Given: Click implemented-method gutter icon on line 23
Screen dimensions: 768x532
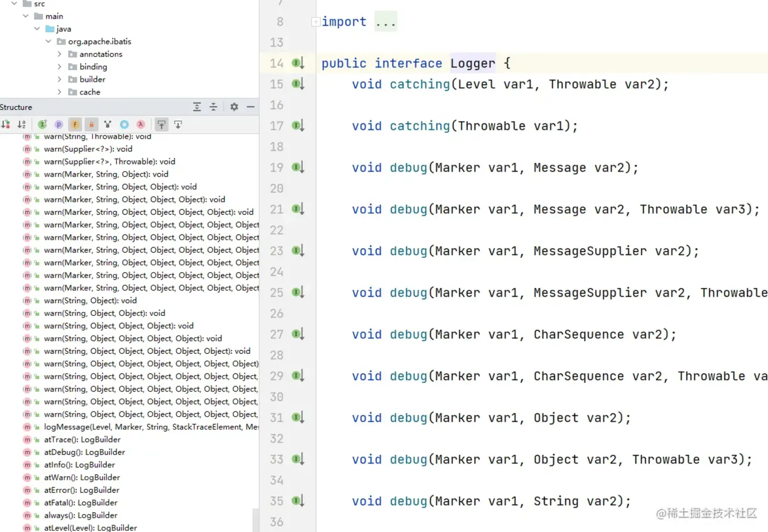Looking at the screenshot, I should pos(298,251).
